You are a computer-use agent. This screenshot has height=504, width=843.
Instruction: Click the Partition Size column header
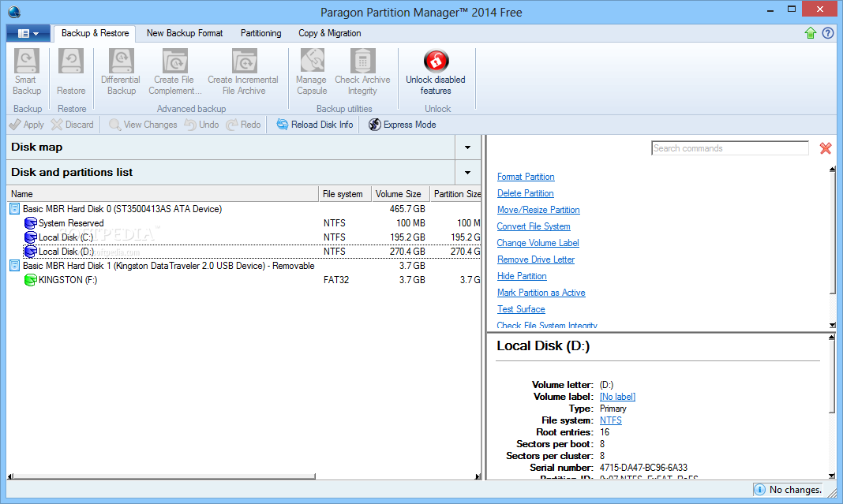455,194
